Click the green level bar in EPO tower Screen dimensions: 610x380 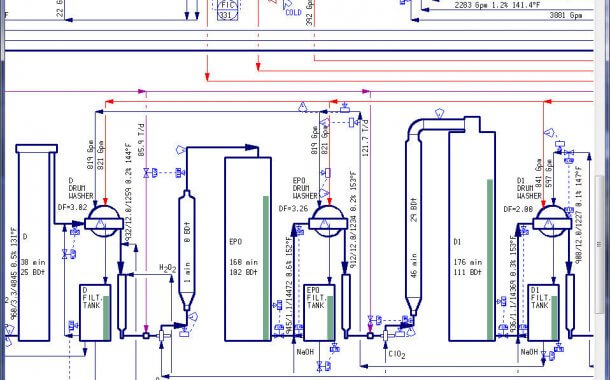coord(266,268)
